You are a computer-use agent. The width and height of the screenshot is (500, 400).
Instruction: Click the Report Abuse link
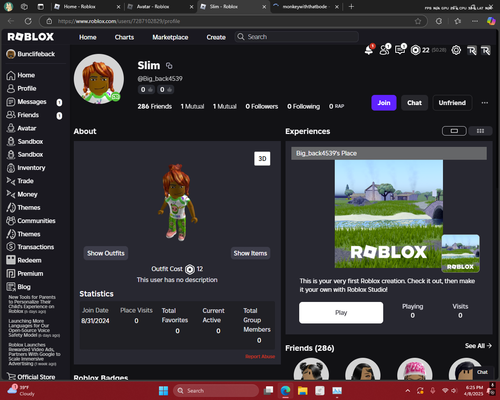[x=260, y=357]
